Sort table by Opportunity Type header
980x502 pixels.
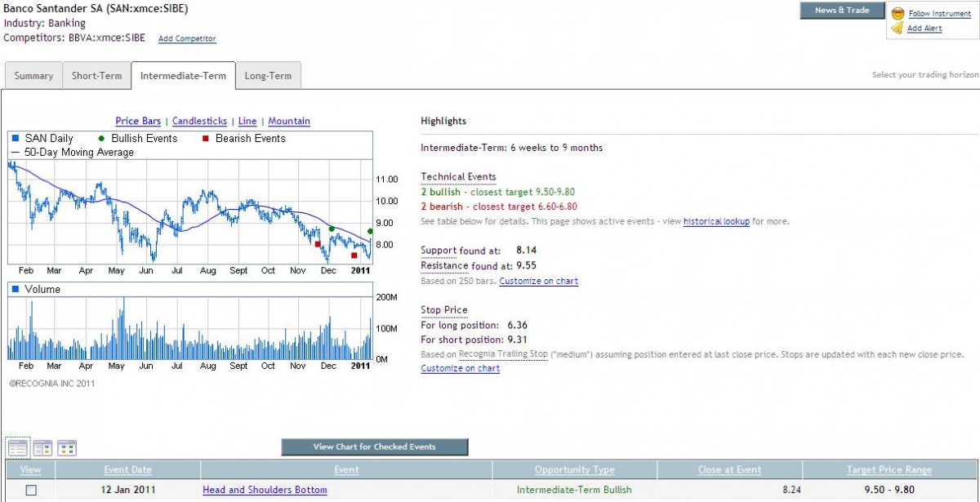click(574, 469)
